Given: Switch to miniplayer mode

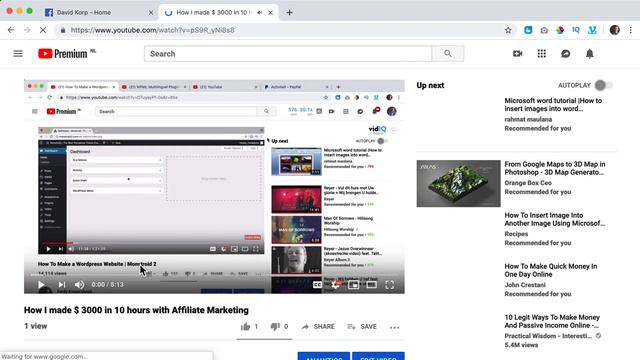Looking at the screenshot, I should (353, 284).
